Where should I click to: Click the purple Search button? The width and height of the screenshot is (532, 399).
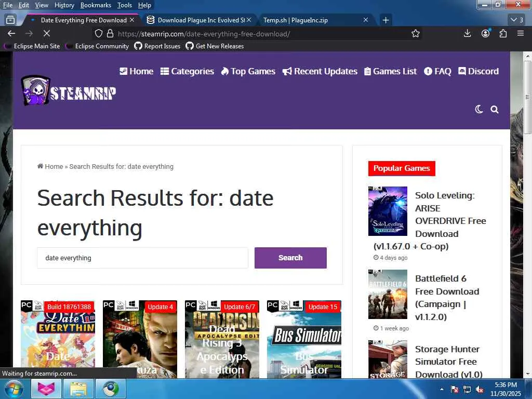[290, 258]
